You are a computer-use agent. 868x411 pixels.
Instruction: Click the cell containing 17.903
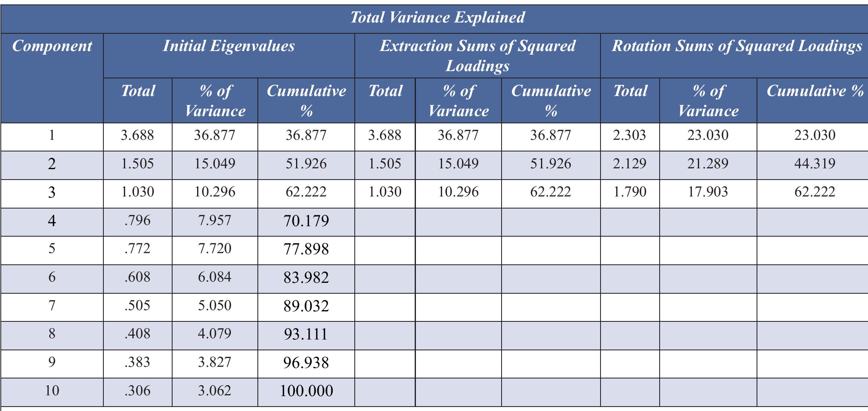pyautogui.click(x=708, y=192)
